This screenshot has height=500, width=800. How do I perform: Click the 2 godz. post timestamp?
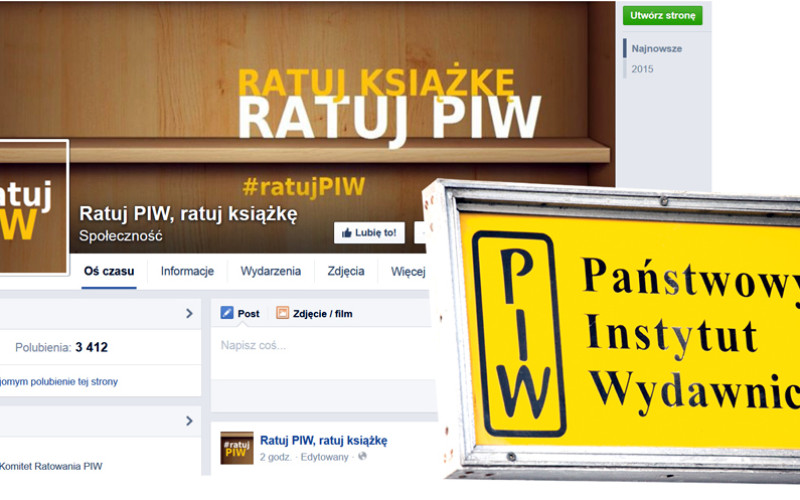click(276, 457)
